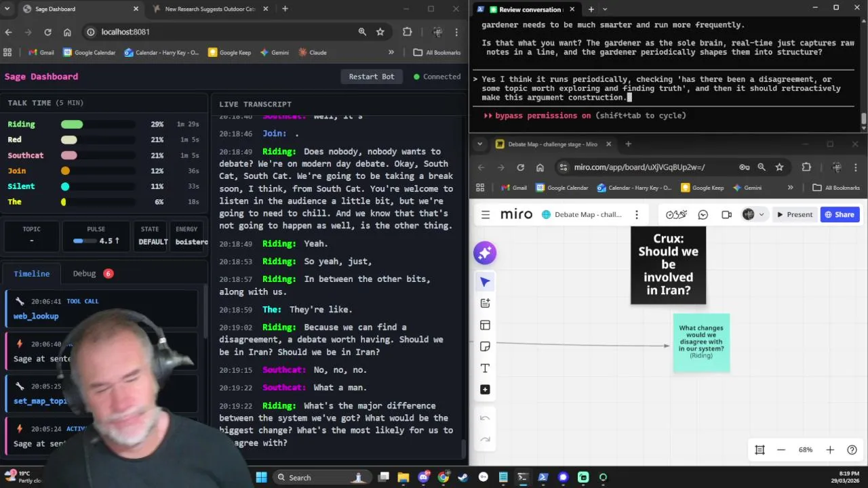Open terminal new-tab dropdown arrow
The height and width of the screenshot is (488, 868).
(605, 9)
